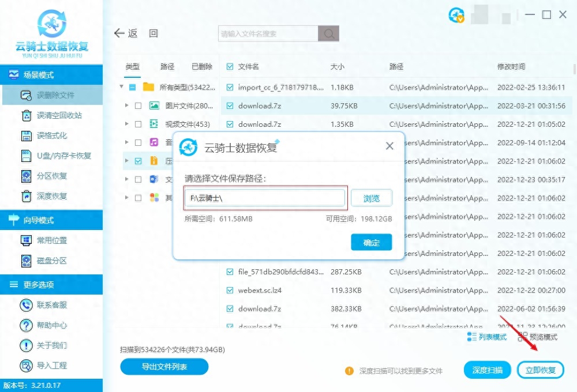Check the audio file type checkbox
The image size is (577, 392).
[x=138, y=143]
